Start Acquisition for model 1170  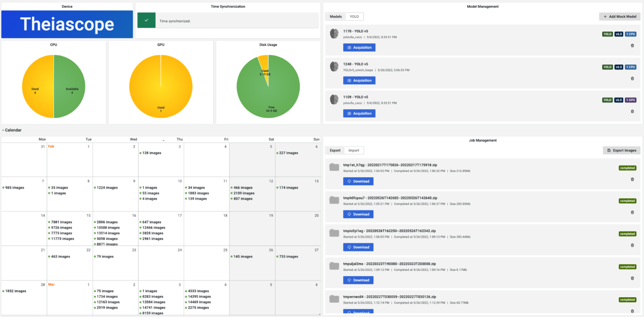point(359,48)
